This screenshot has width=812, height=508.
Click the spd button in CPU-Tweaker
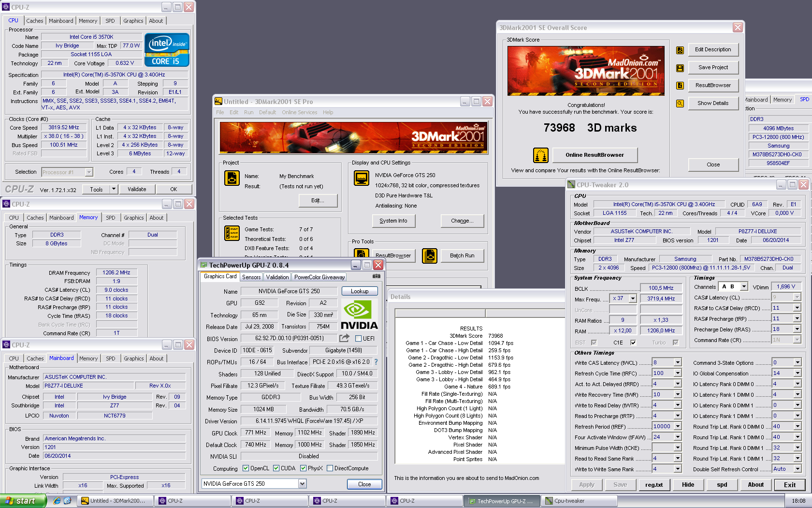[x=722, y=485]
